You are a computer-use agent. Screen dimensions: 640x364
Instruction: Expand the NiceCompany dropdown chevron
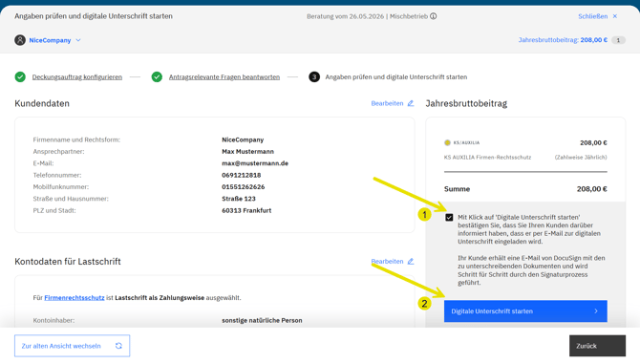tap(78, 40)
